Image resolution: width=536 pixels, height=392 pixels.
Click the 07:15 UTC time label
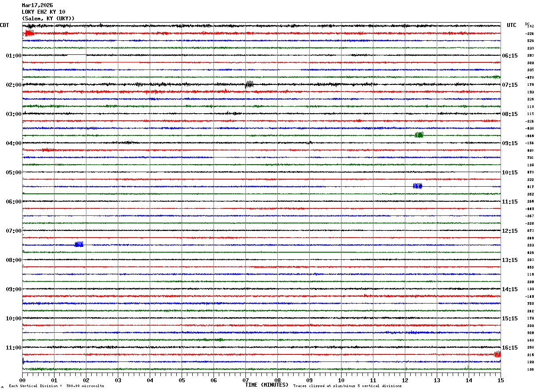pyautogui.click(x=509, y=85)
